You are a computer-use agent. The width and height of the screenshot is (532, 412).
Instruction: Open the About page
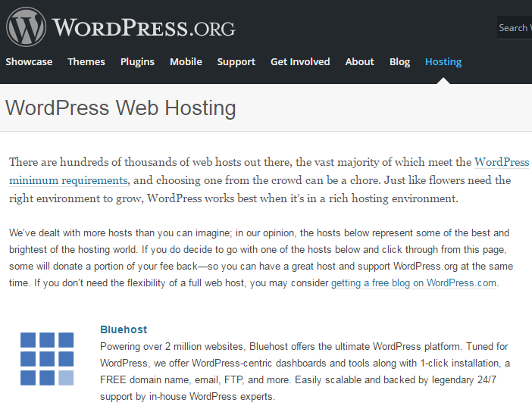[360, 61]
